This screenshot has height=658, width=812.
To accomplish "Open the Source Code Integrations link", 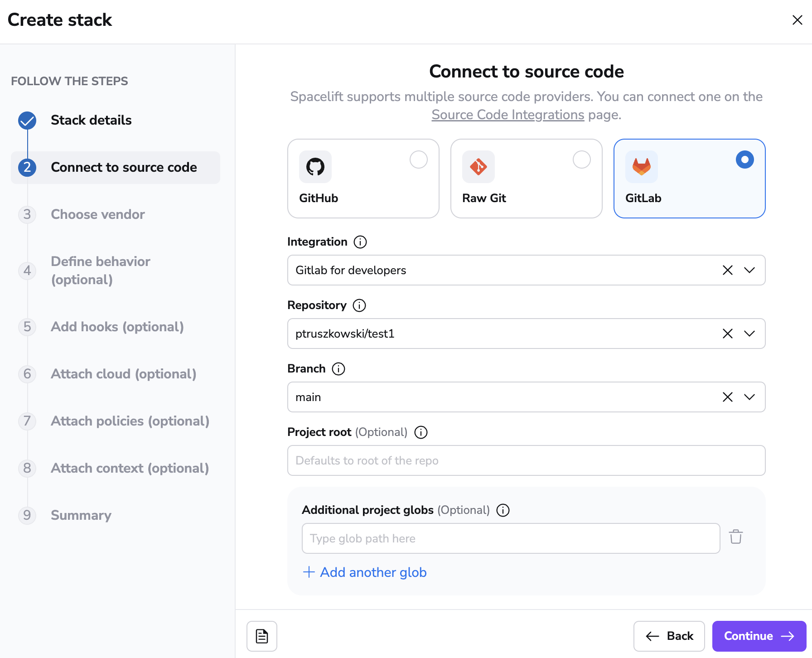I will click(507, 115).
